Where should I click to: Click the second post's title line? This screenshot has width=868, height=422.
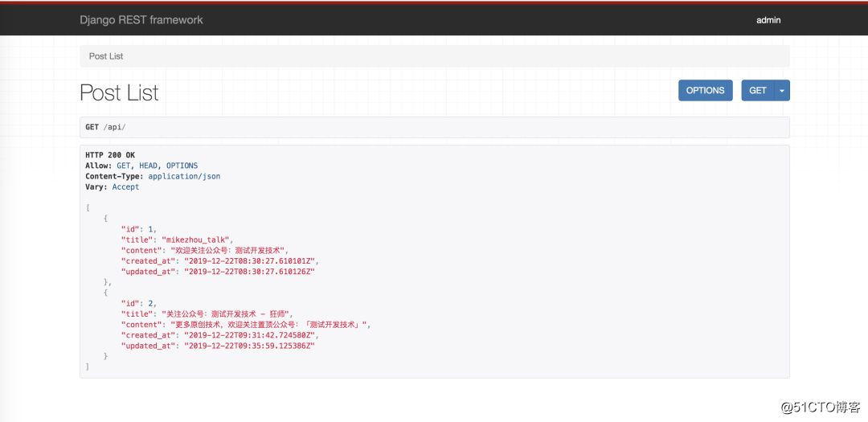pyautogui.click(x=206, y=313)
